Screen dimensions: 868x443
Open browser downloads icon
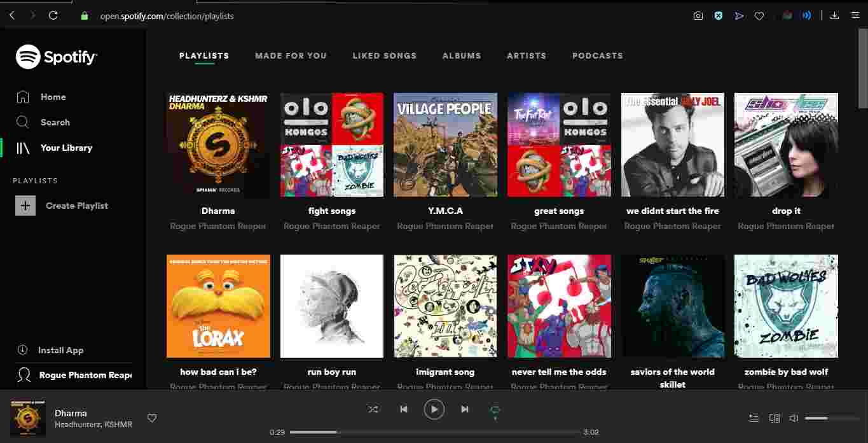[x=834, y=15]
